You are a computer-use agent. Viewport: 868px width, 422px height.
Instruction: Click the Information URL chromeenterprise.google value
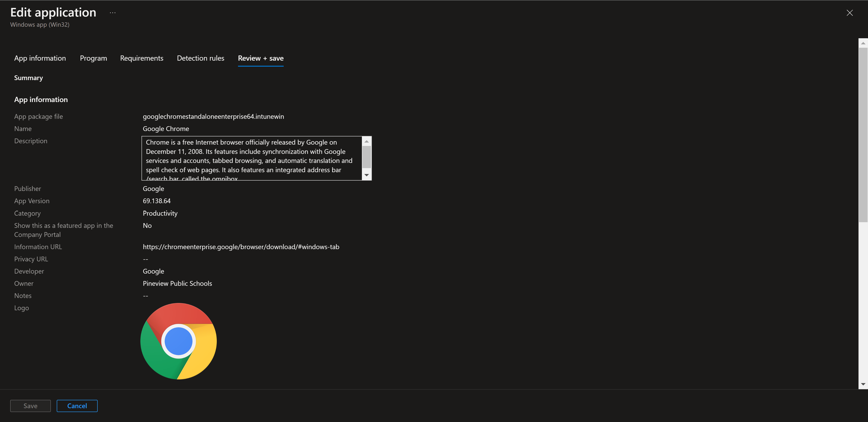click(241, 247)
